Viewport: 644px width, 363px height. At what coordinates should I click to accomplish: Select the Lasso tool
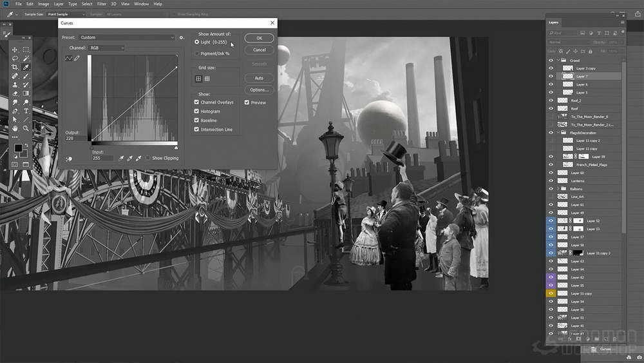point(15,59)
